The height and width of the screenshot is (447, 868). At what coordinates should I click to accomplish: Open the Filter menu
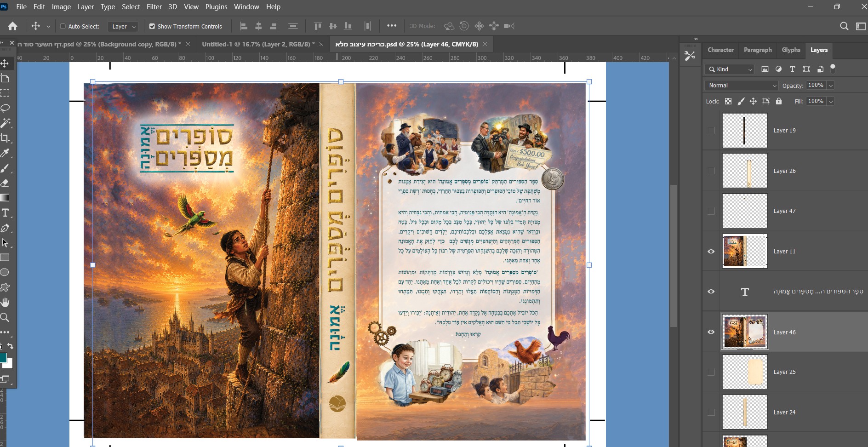(x=154, y=7)
